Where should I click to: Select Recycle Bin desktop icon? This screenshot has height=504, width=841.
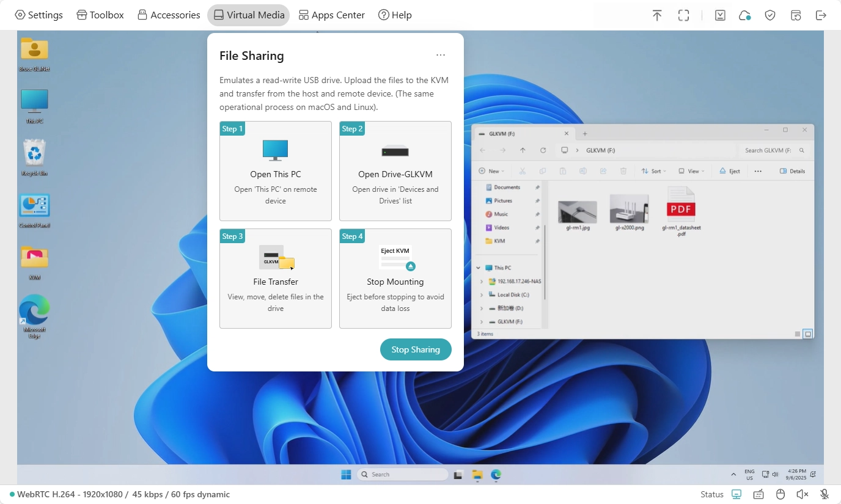(34, 158)
